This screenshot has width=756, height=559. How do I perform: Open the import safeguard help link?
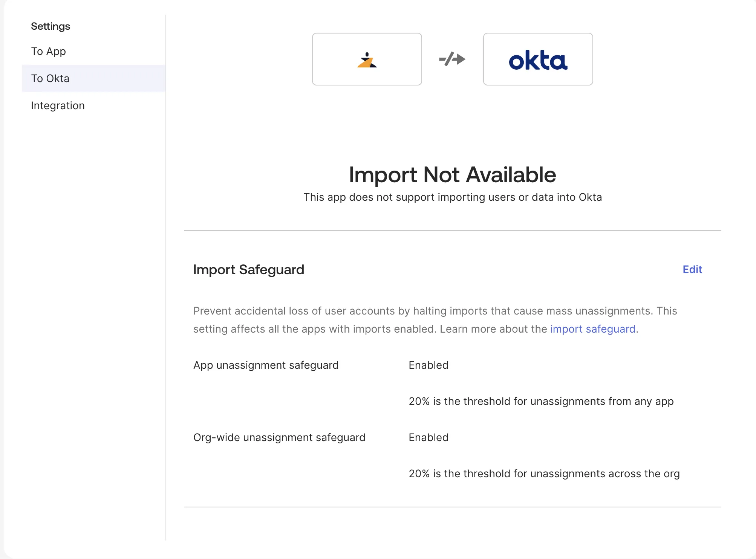pyautogui.click(x=592, y=329)
